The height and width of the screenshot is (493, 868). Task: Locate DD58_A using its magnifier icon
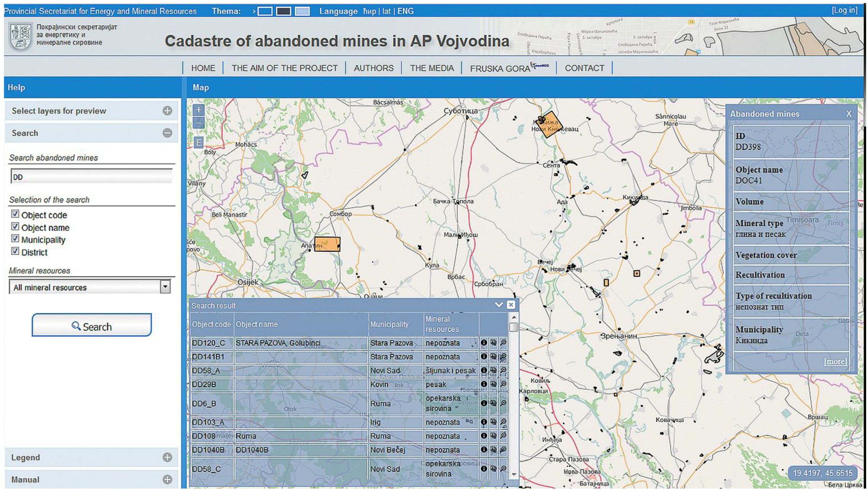503,370
